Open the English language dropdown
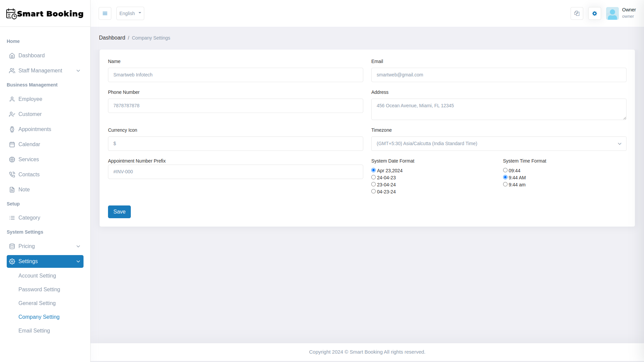 (x=130, y=13)
